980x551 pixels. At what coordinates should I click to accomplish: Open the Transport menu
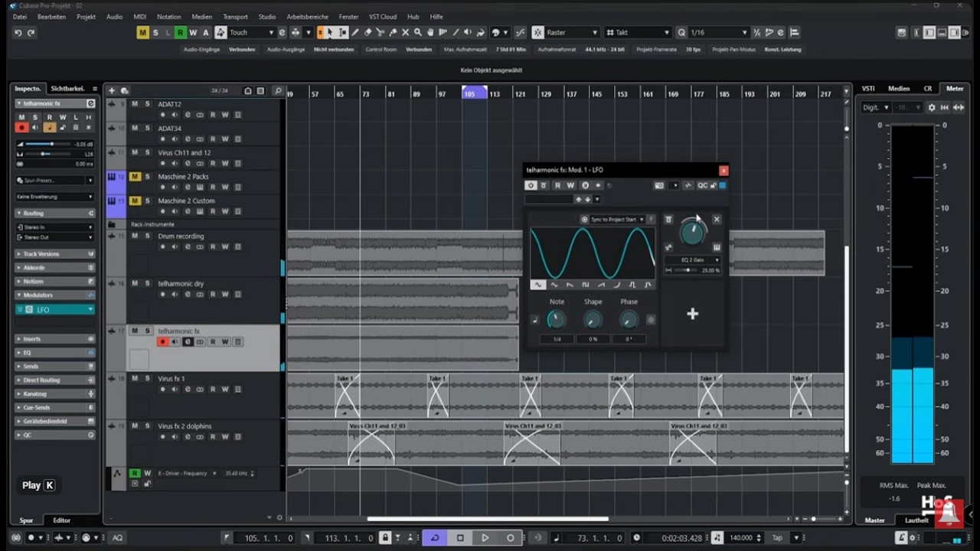[235, 16]
